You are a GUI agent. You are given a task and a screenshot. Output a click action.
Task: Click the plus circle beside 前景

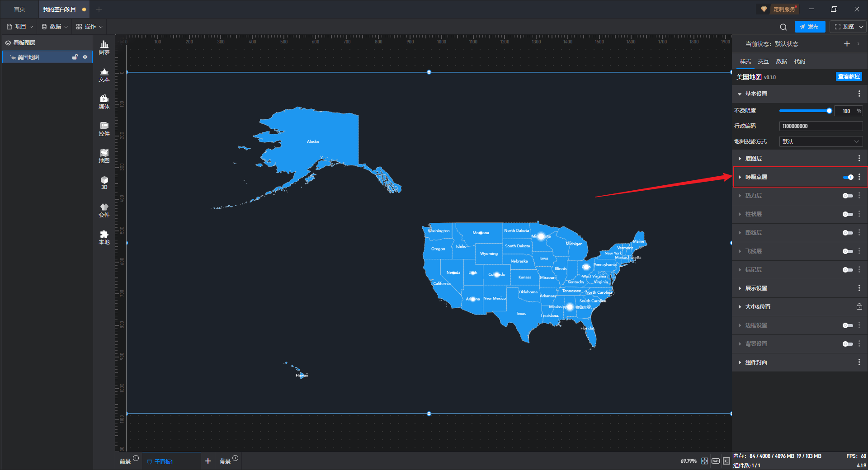136,458
